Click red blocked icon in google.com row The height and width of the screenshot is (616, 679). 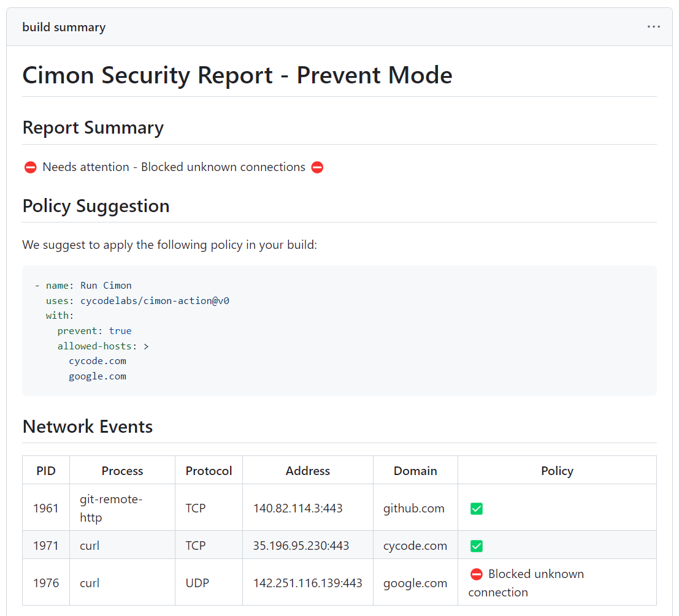(x=476, y=574)
